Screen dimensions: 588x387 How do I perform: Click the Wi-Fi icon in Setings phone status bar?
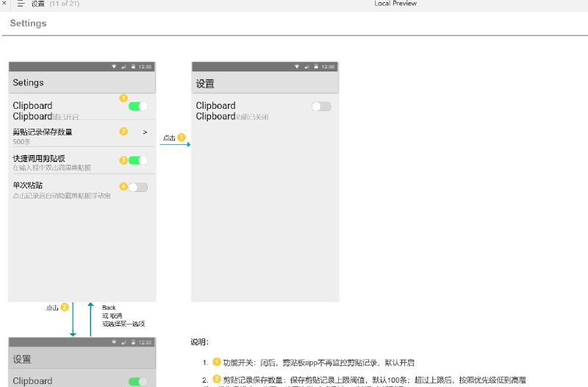(114, 67)
